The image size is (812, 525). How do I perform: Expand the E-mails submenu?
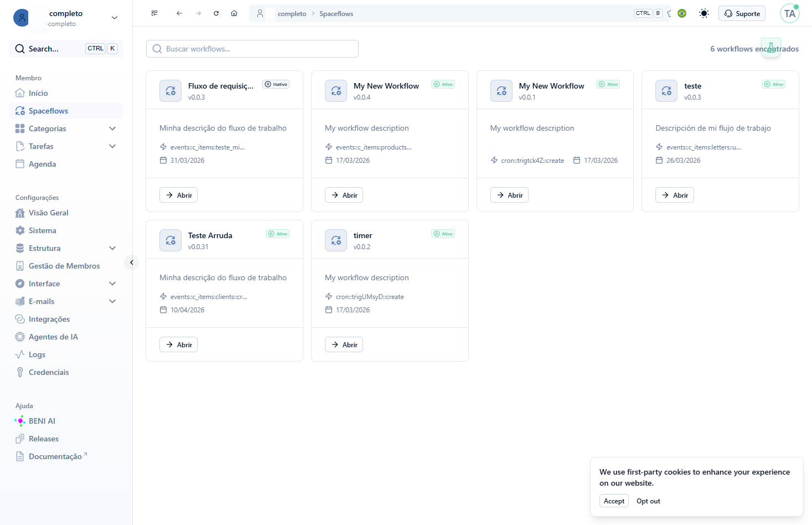click(112, 301)
